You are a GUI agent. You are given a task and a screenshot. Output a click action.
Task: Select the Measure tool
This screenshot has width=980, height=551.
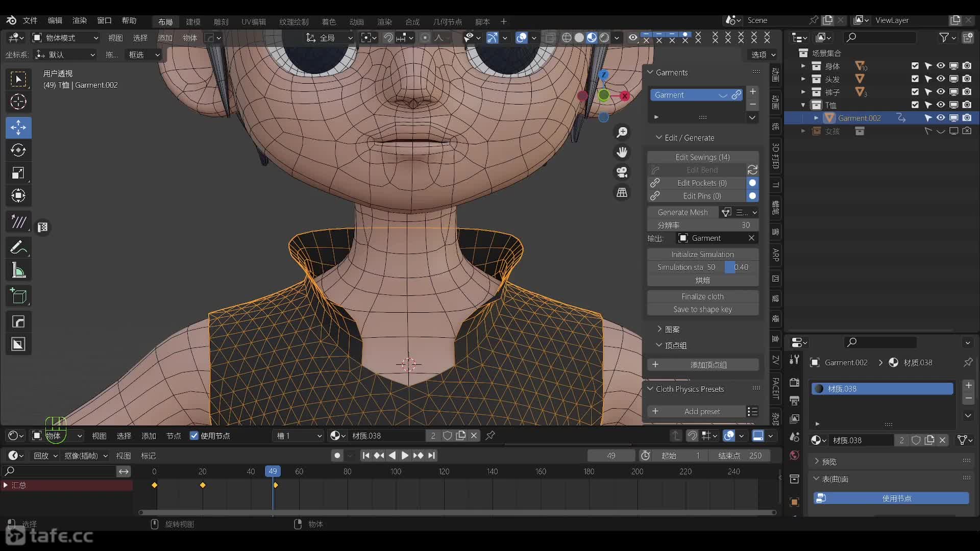18,270
